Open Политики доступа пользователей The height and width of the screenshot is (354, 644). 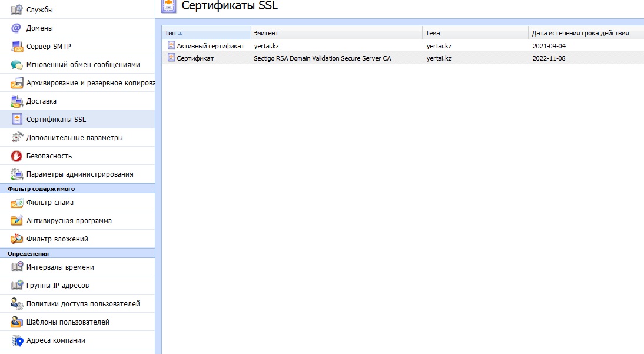[x=83, y=304]
